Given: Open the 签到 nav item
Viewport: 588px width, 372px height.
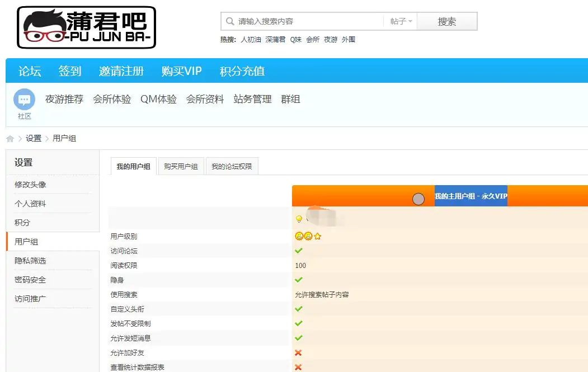Looking at the screenshot, I should 70,71.
